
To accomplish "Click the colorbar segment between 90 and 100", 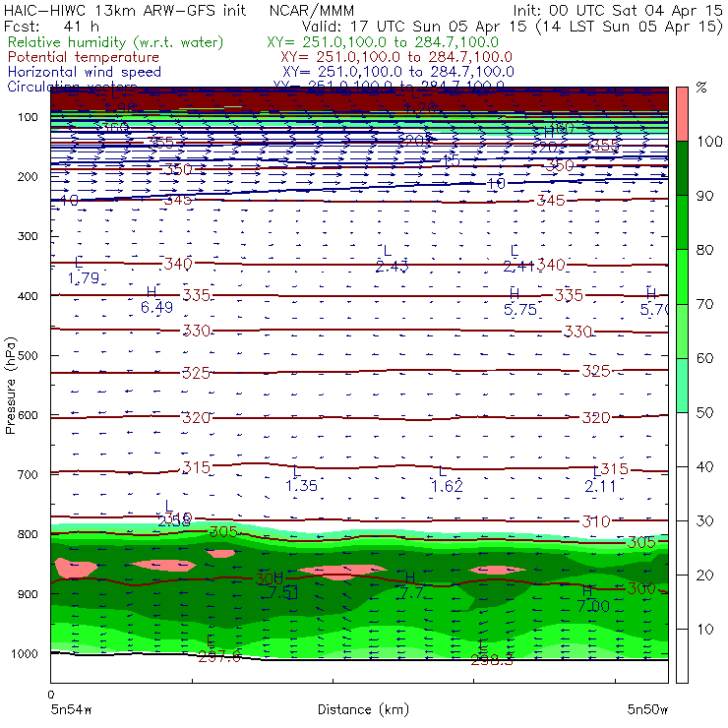I will [682, 168].
